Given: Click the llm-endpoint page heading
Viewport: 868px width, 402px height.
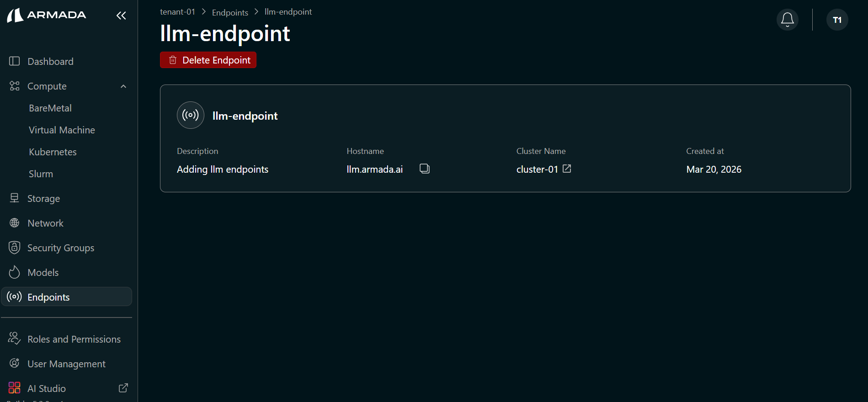Looking at the screenshot, I should 225,33.
